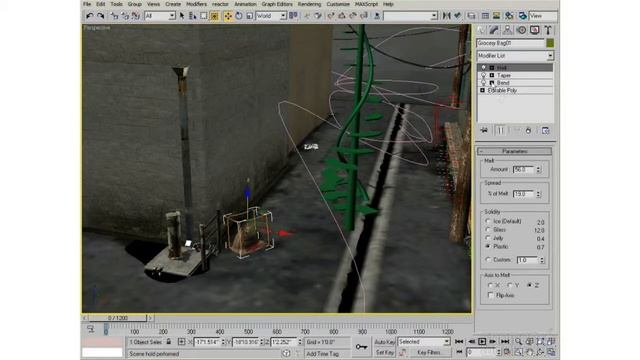The image size is (640, 360).
Task: Select the Plastic solidity option
Action: click(x=488, y=247)
